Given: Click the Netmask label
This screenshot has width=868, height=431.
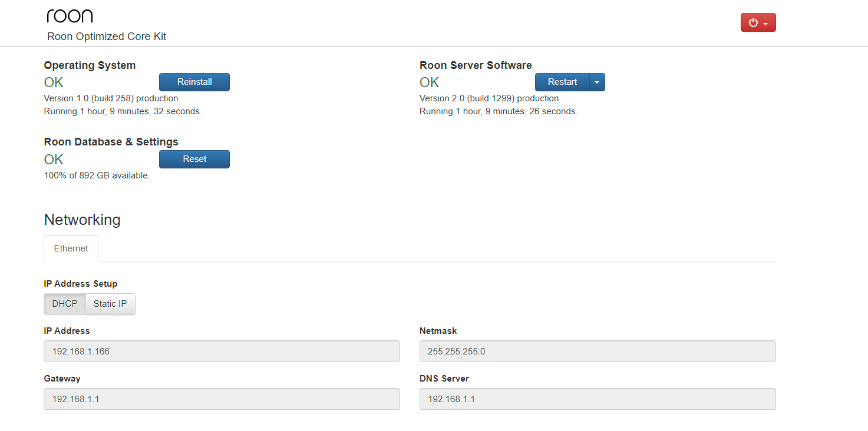Looking at the screenshot, I should [438, 331].
